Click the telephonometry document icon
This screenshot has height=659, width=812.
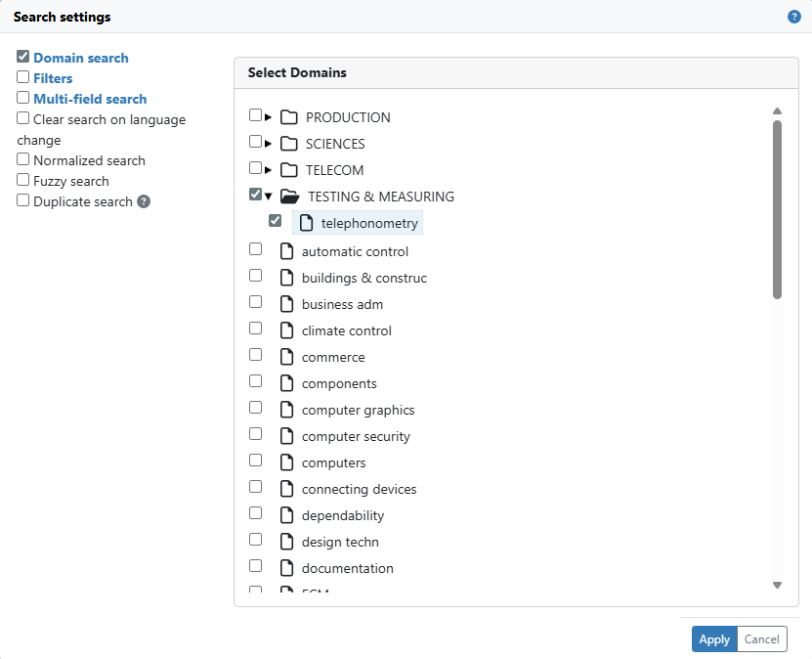(x=307, y=223)
